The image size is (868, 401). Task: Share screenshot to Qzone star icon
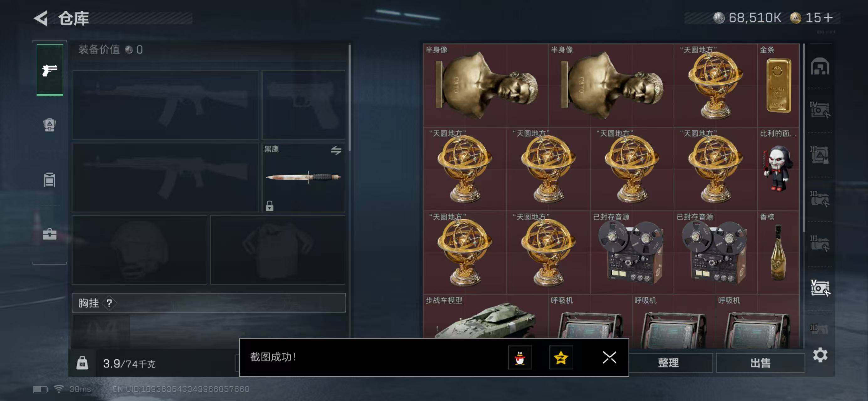(561, 357)
